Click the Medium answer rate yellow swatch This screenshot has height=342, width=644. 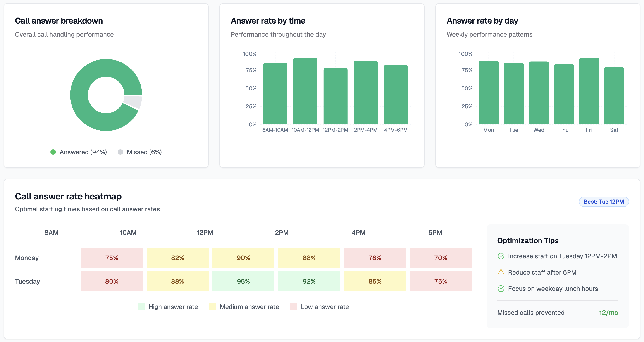tap(212, 307)
